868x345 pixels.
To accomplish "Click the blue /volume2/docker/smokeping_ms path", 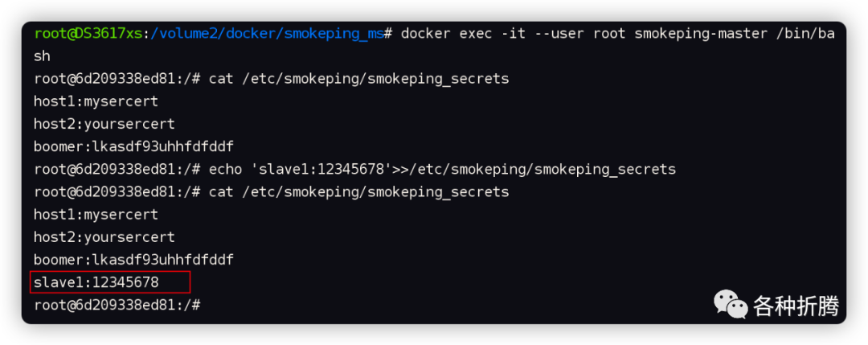I will [267, 34].
